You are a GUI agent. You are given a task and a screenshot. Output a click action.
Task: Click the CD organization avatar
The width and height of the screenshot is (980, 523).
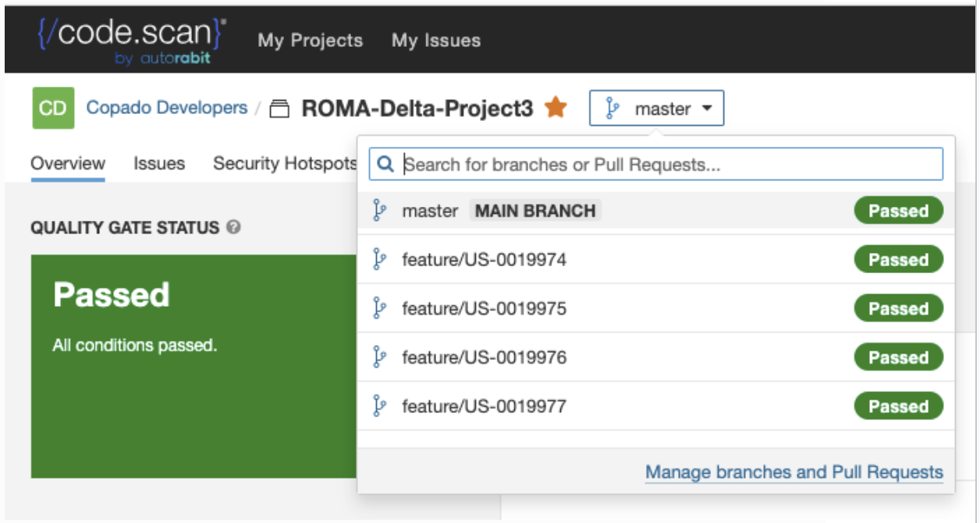tap(53, 108)
